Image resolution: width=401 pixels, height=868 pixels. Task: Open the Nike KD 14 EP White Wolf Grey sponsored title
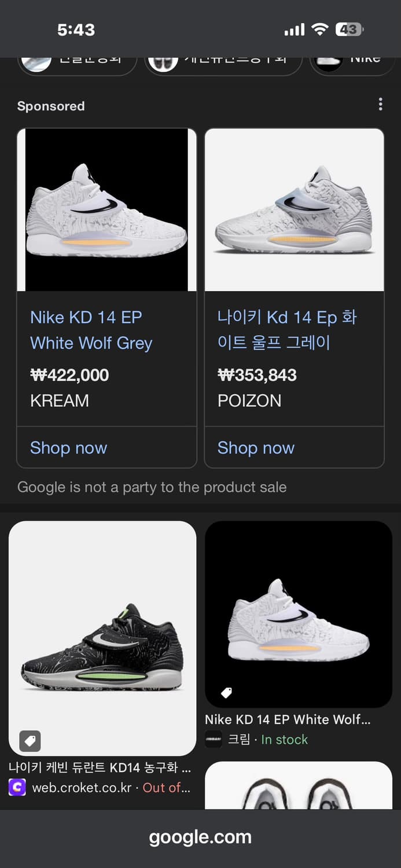[91, 330]
